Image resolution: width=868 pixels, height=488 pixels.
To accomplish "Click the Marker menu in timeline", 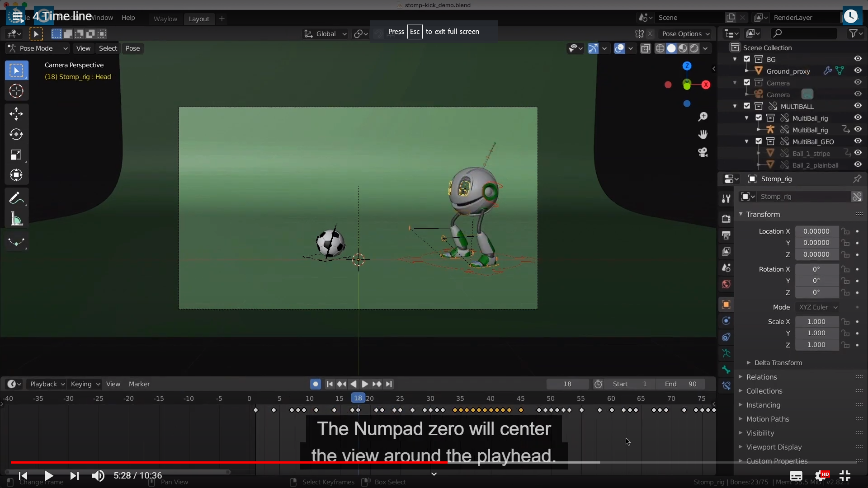I will pyautogui.click(x=139, y=384).
